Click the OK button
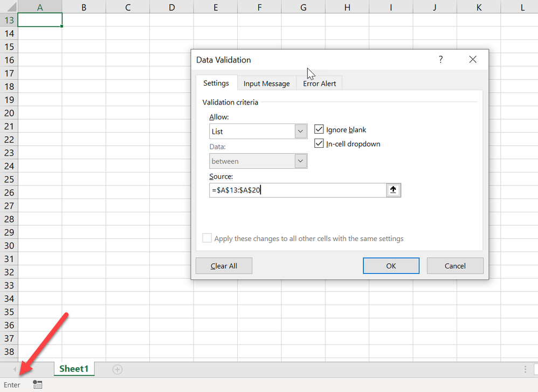538x392 pixels. [391, 266]
